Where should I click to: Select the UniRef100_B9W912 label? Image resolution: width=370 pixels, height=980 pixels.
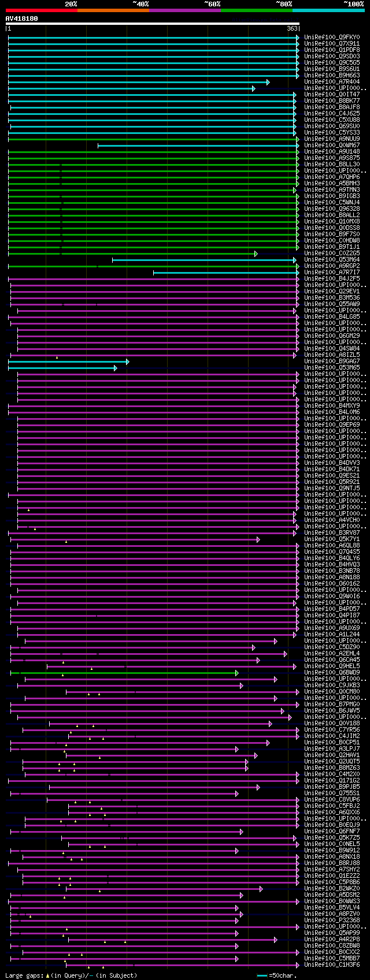pos(332,850)
